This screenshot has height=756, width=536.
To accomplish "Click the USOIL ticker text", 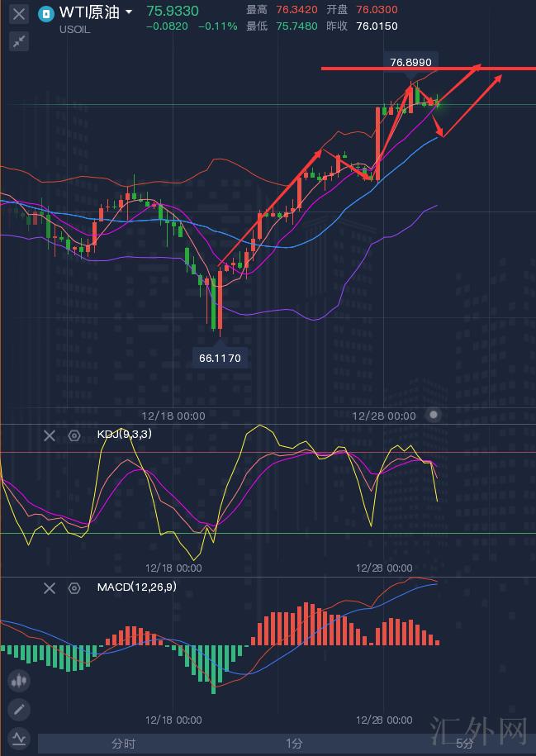I will click(x=75, y=29).
